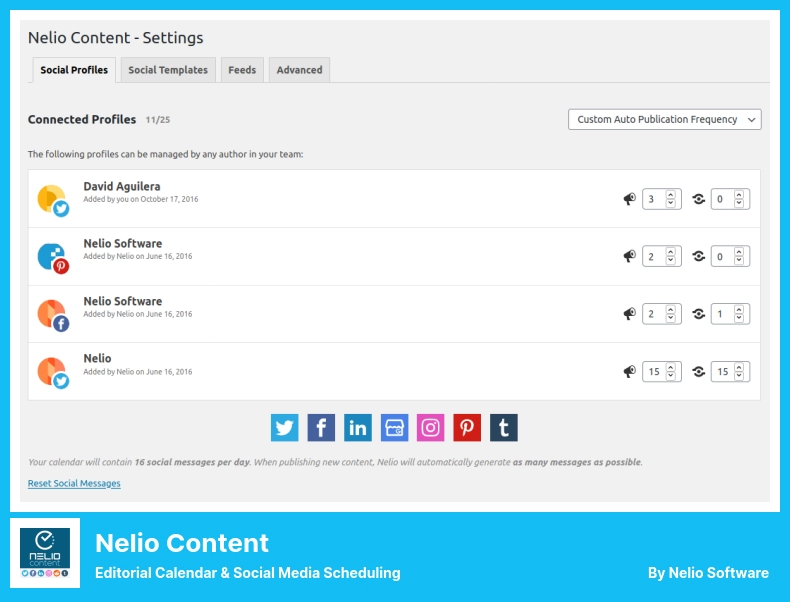Connect a LinkedIn profile icon

(358, 428)
